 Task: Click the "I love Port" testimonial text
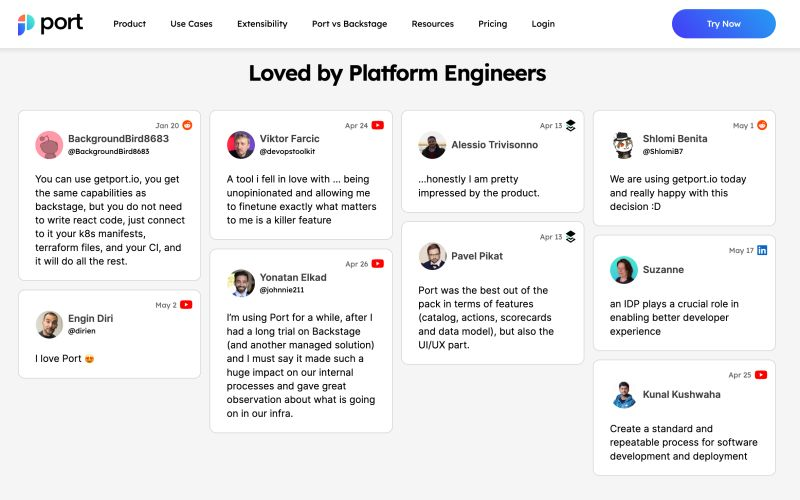tap(64, 359)
